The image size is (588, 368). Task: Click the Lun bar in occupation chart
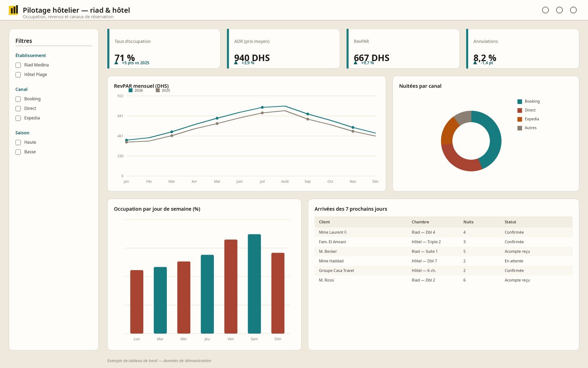[x=137, y=302]
